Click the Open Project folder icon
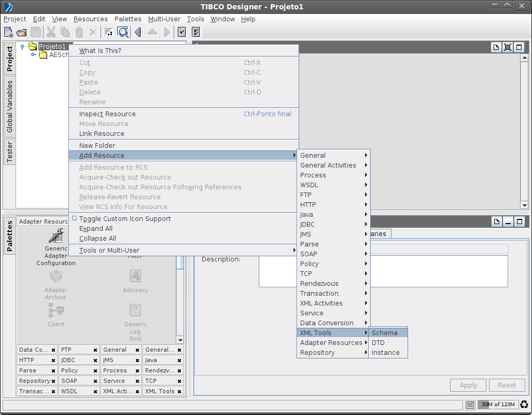The image size is (532, 415). click(21, 32)
